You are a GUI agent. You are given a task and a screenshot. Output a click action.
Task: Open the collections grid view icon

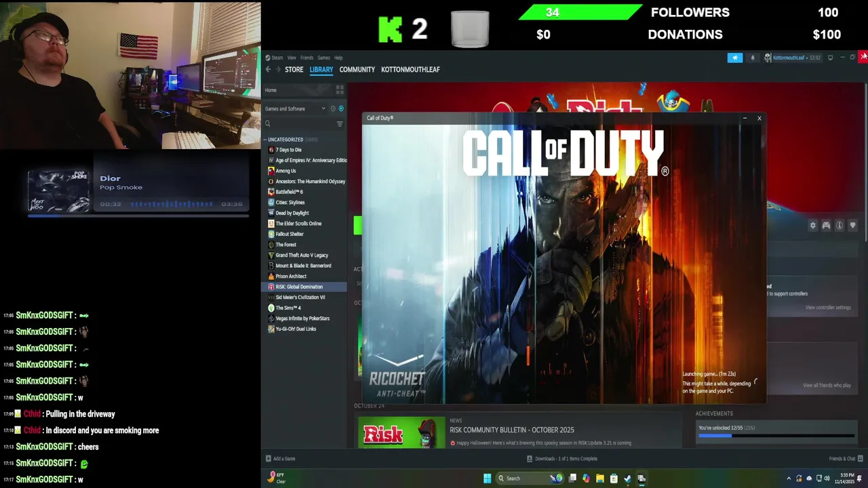(x=340, y=89)
